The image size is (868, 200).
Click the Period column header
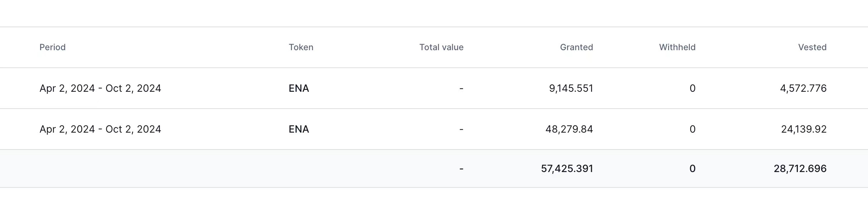coord(53,47)
